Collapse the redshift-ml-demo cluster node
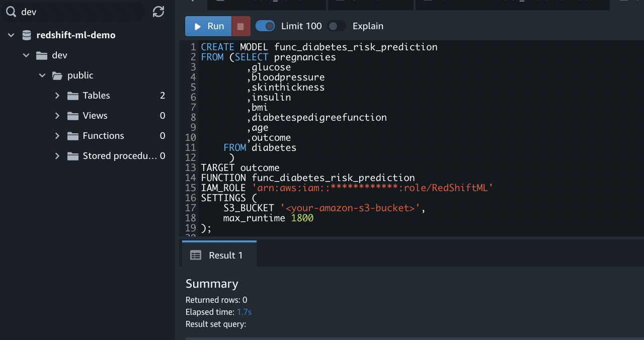 point(11,35)
